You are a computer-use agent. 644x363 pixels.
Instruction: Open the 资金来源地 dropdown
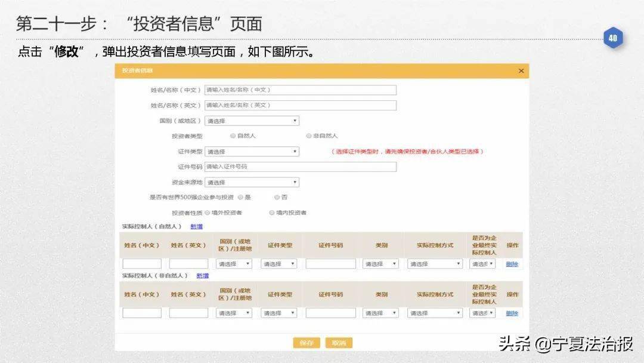pyautogui.click(x=252, y=182)
